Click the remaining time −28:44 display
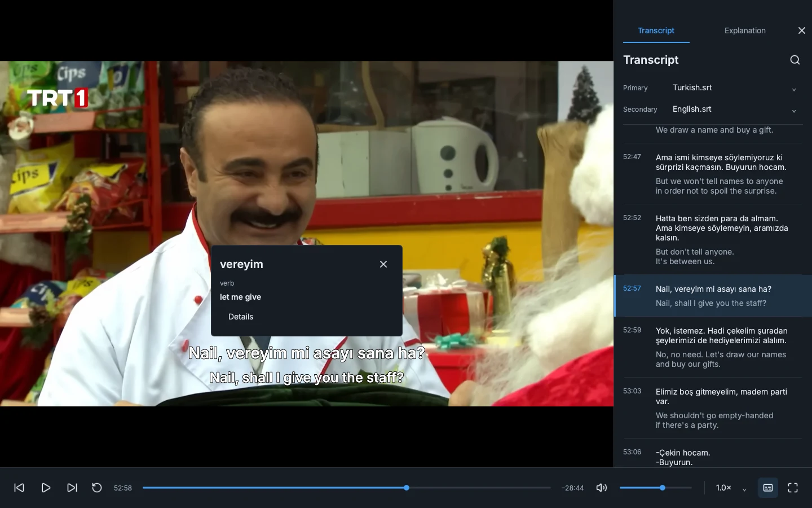 pyautogui.click(x=572, y=488)
